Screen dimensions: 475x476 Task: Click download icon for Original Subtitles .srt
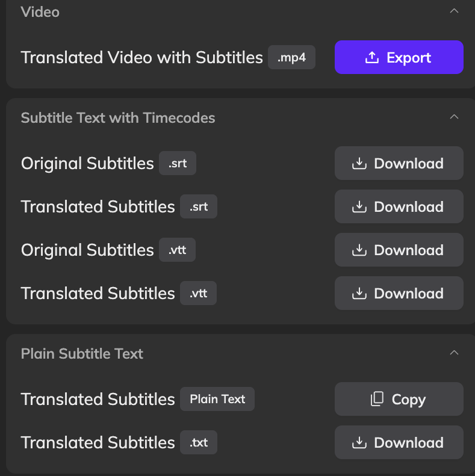(359, 164)
